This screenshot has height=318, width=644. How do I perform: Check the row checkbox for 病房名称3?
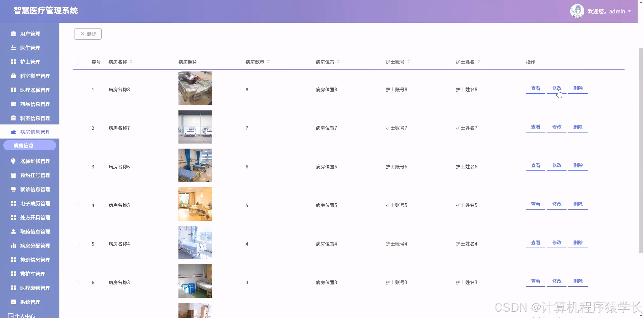77,282
